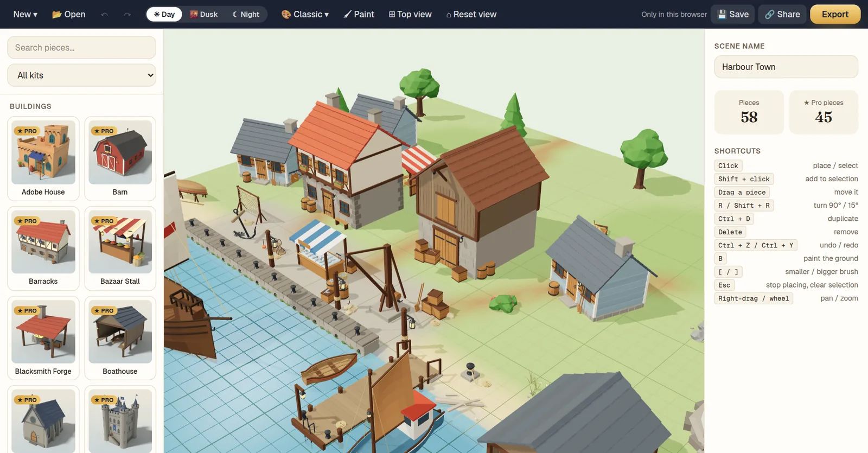Screen dimensions: 868x453
Task: Switch lighting to Dusk mode
Action: click(203, 14)
